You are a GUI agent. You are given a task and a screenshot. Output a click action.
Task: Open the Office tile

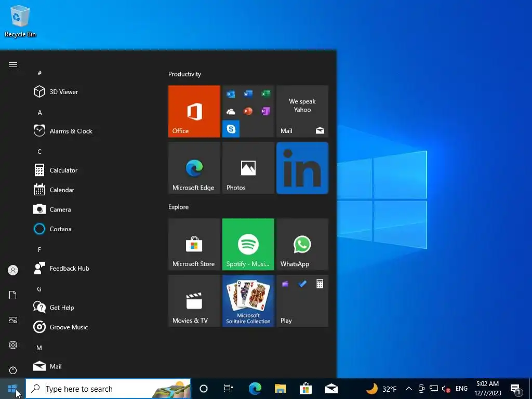194,111
